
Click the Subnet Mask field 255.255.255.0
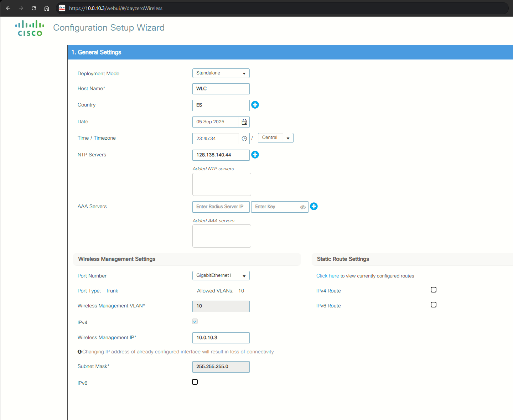tap(221, 367)
